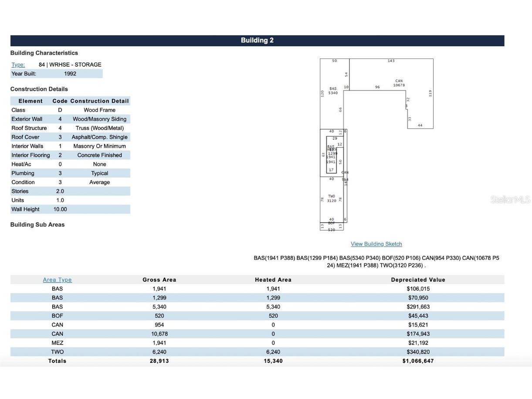The image size is (532, 399).
Task: Select the Exterior Wall construction row
Action: point(70,119)
